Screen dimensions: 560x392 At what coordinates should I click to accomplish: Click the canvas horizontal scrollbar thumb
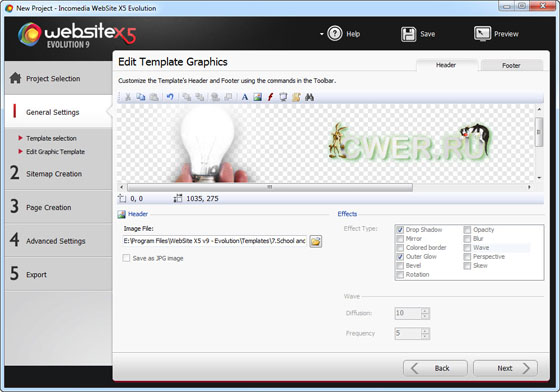270,187
